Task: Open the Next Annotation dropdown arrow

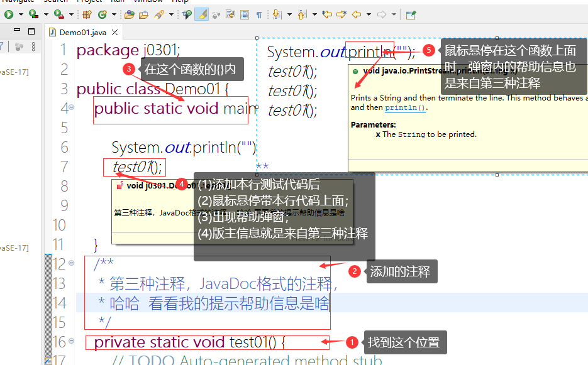Action: coord(289,14)
